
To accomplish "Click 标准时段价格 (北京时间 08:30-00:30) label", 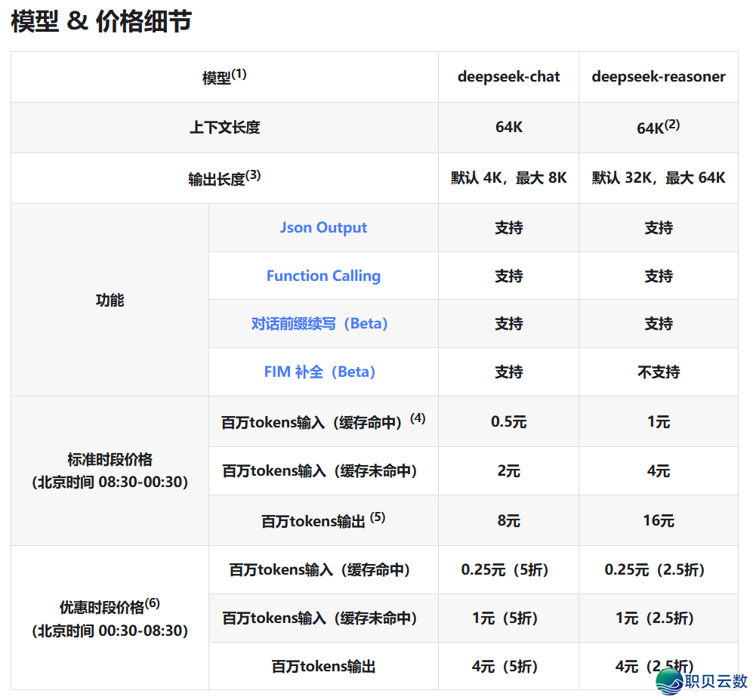I will (110, 470).
